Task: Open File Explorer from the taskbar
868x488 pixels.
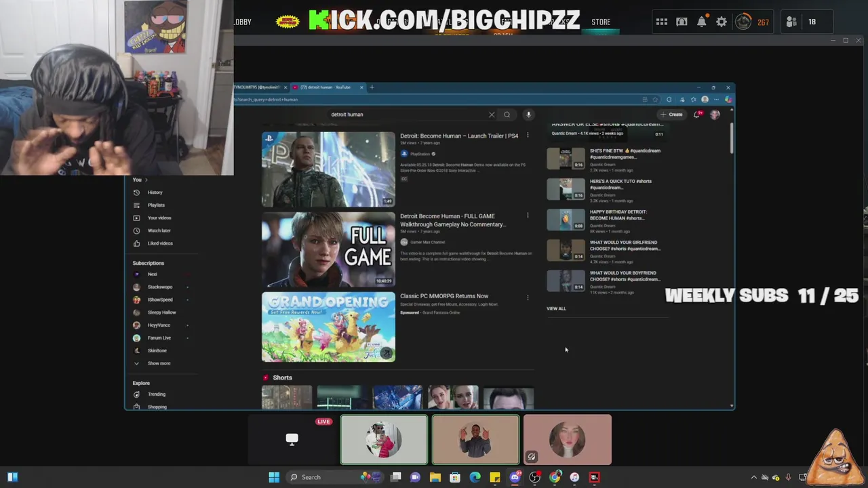Action: click(x=435, y=477)
